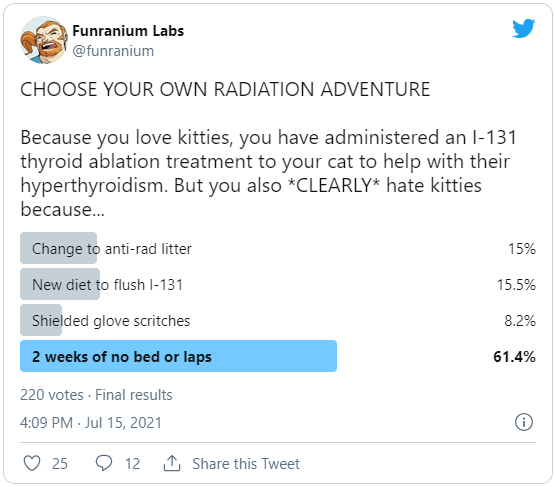
Task: Open replies via speech bubble icon
Action: 104,463
